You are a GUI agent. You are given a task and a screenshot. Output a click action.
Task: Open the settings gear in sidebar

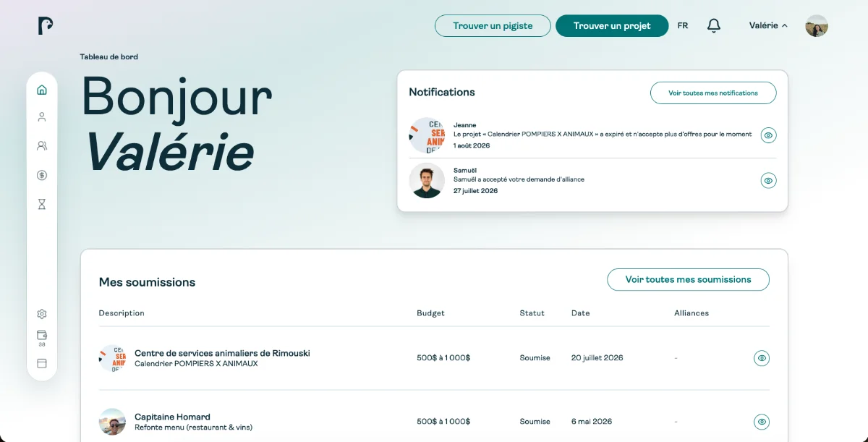[x=42, y=314]
